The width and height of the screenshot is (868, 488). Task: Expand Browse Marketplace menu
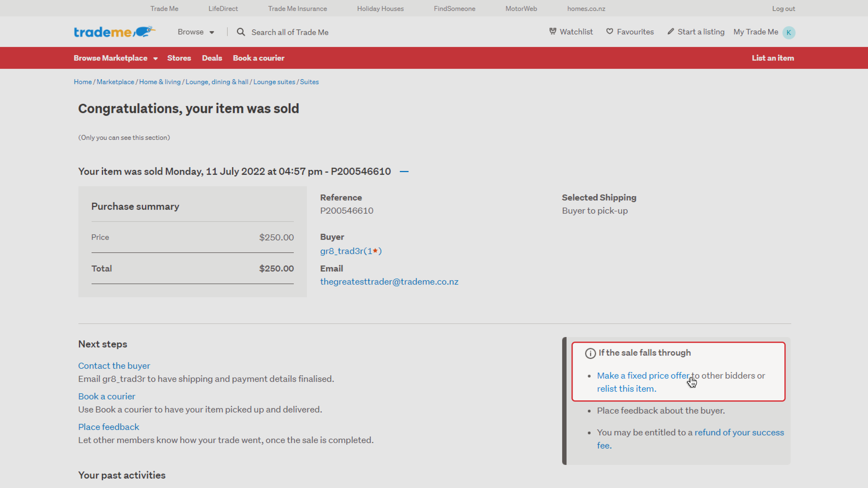tap(116, 58)
